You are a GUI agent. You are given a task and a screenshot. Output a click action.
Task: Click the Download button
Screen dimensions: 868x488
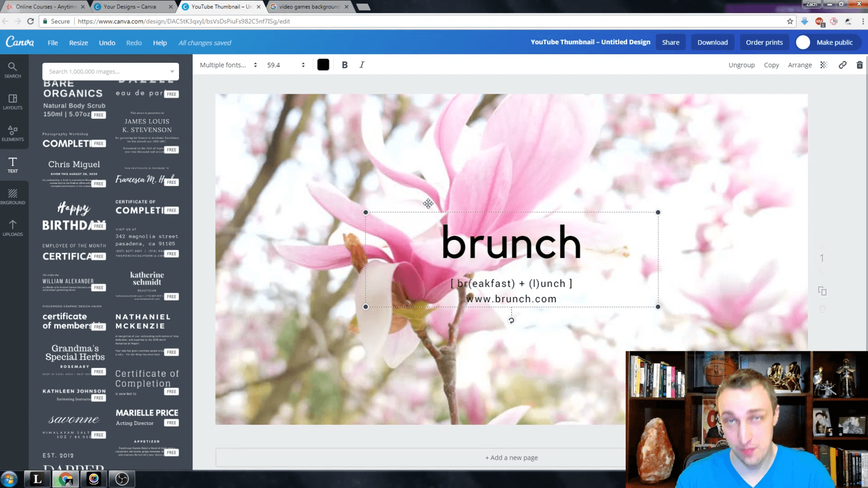click(x=712, y=42)
